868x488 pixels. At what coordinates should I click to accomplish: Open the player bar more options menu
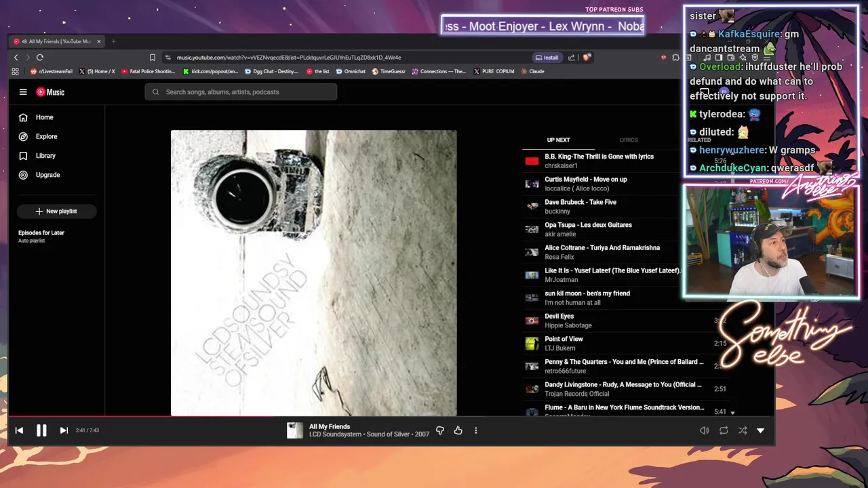476,430
